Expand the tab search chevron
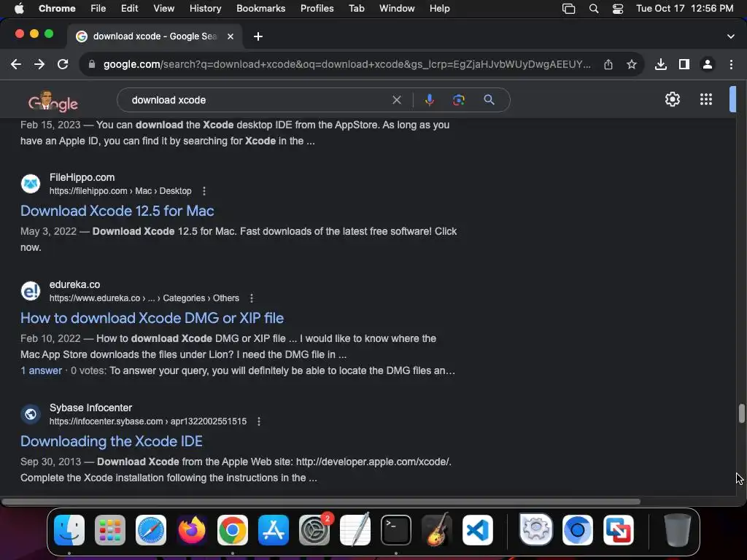This screenshot has height=560, width=747. [x=731, y=36]
